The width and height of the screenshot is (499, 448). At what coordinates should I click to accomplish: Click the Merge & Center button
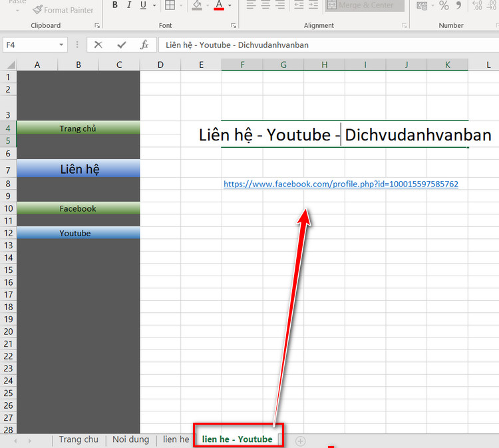365,5
